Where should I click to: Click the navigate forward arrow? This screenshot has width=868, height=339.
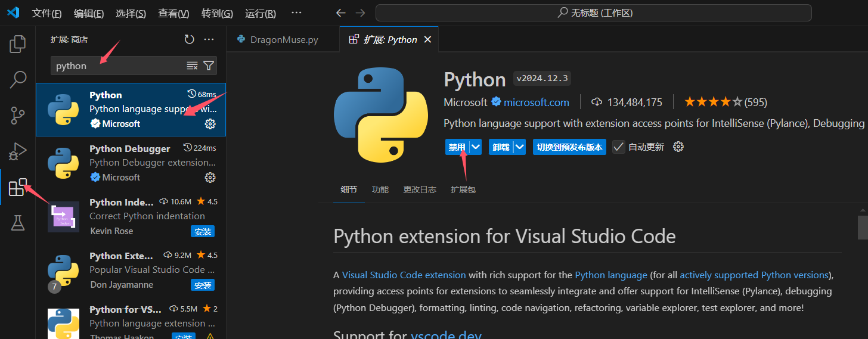[x=360, y=13]
